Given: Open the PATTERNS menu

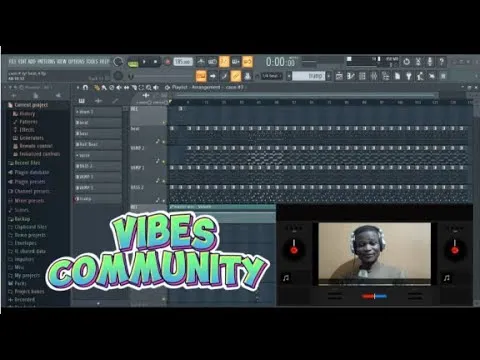Looking at the screenshot, I should [46, 62].
